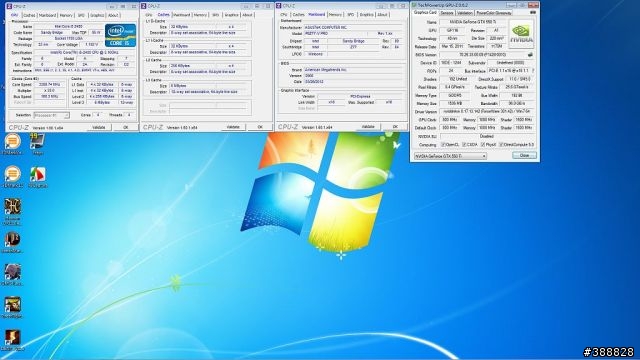This screenshot has height=360, width=640.
Task: Click the NVIDIA logo in GPU-Z
Action: [521, 34]
